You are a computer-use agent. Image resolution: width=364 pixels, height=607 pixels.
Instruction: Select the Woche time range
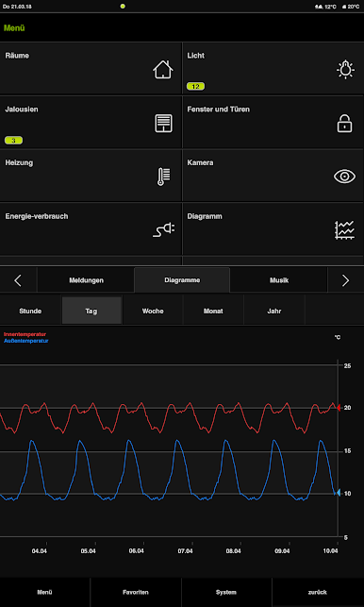pyautogui.click(x=153, y=311)
